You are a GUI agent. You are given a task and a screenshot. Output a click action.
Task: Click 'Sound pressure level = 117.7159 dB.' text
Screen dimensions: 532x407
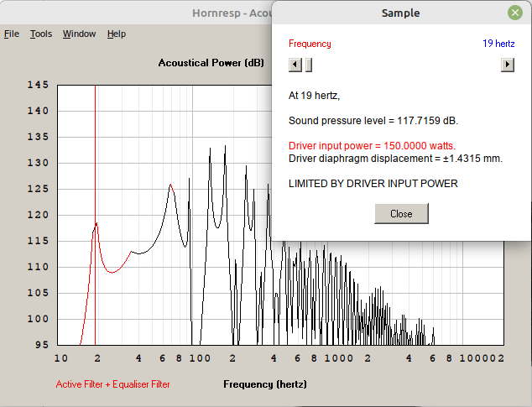click(373, 121)
